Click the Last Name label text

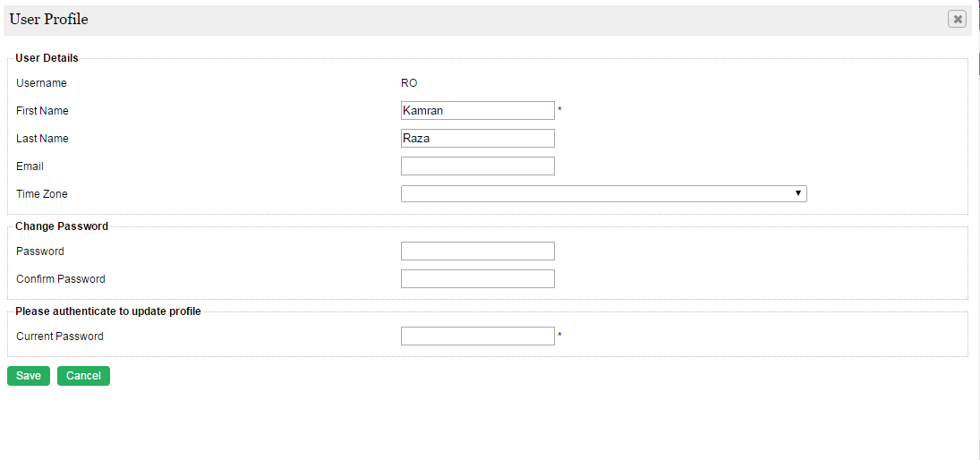click(x=42, y=139)
